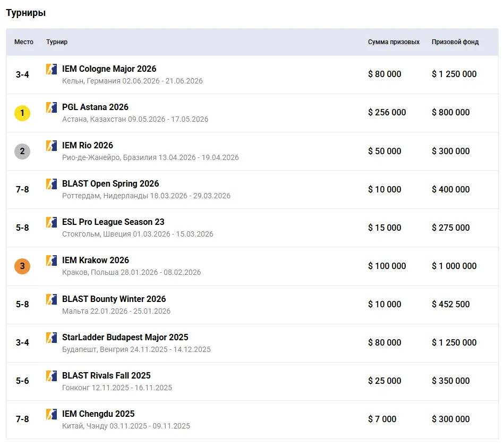Click the Краков, Польша dates line
Screen dimensions: 504x445
click(132, 272)
